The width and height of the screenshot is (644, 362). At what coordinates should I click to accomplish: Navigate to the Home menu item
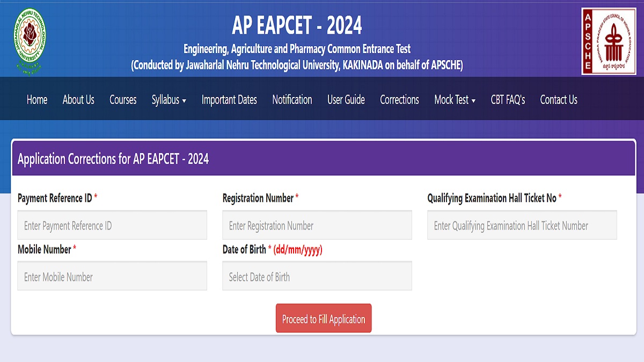coord(36,100)
